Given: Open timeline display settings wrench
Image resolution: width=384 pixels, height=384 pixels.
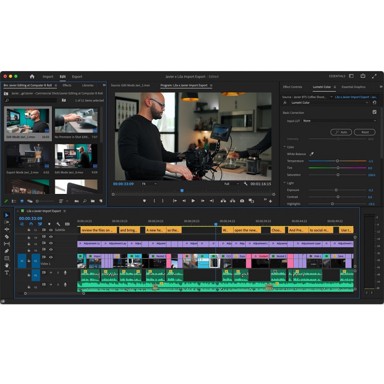Looking at the screenshot, I should [x=58, y=224].
